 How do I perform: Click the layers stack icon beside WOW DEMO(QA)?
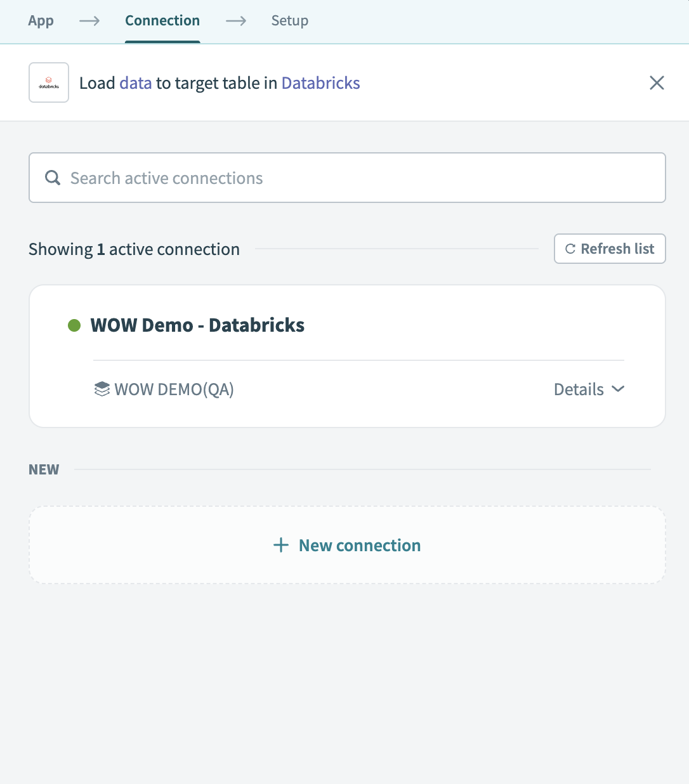tap(102, 389)
